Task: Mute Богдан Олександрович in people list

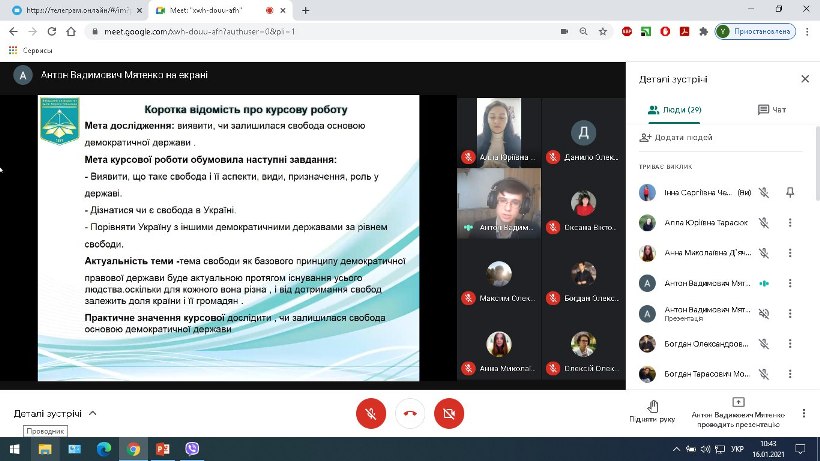Action: click(764, 344)
